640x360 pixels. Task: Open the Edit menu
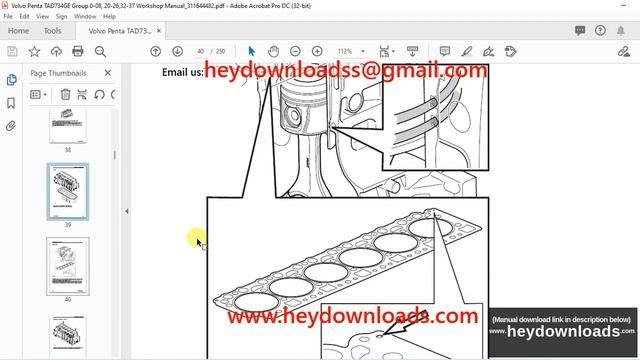click(24, 16)
